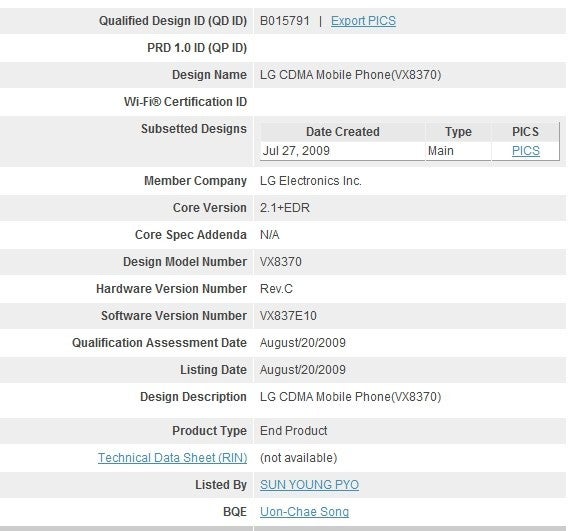569x531 pixels.
Task: Click the Subsetted Designs label
Action: (194, 129)
